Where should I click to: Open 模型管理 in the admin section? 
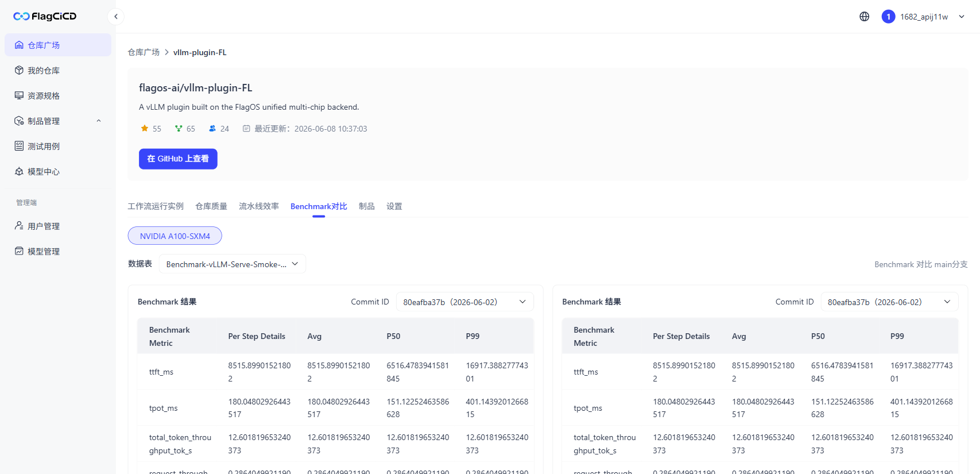click(x=58, y=251)
